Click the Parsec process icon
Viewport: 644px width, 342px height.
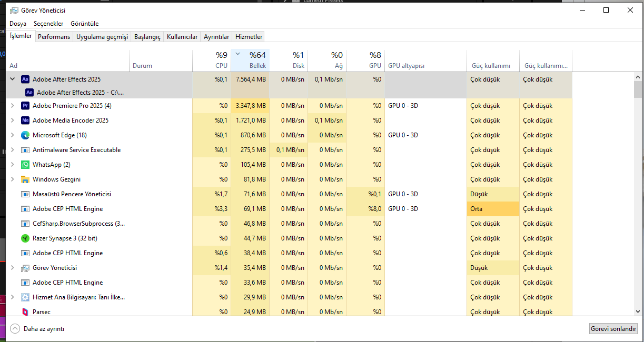click(25, 312)
